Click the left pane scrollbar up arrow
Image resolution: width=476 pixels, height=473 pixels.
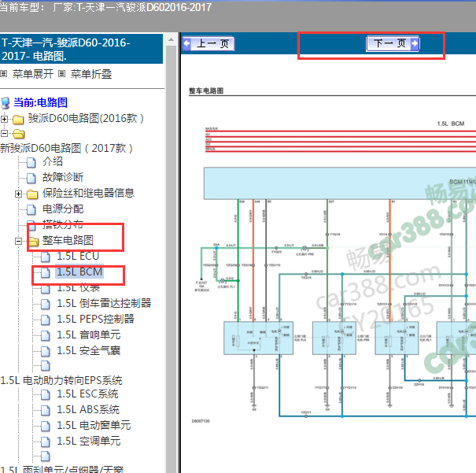(172, 40)
